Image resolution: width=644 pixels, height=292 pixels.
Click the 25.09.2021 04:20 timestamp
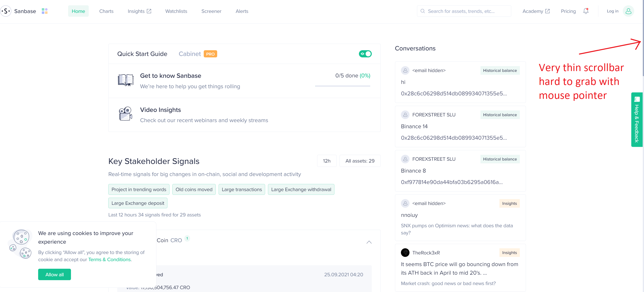[x=343, y=274]
